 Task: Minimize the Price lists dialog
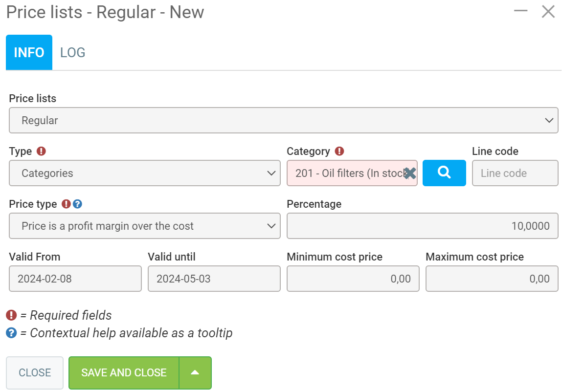520,12
